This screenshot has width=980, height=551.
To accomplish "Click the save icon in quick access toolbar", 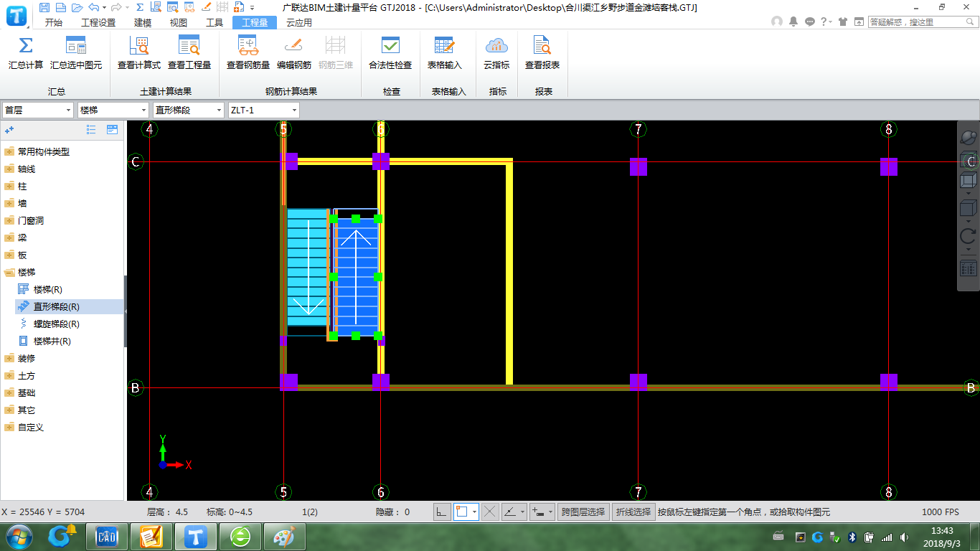I will click(44, 7).
